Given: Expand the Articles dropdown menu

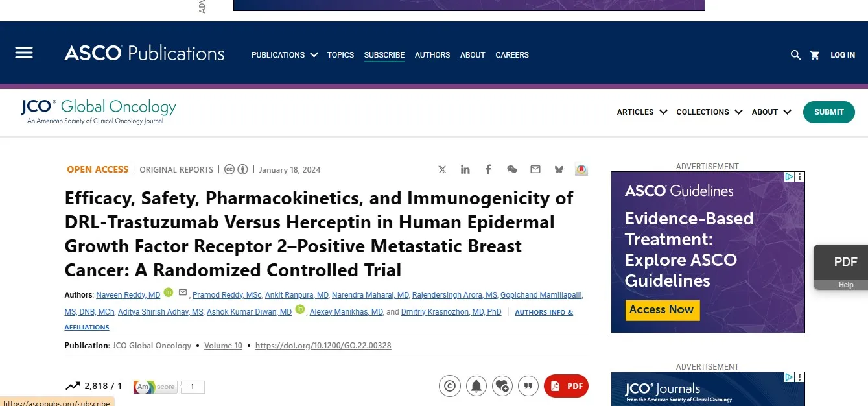Looking at the screenshot, I should tap(642, 112).
